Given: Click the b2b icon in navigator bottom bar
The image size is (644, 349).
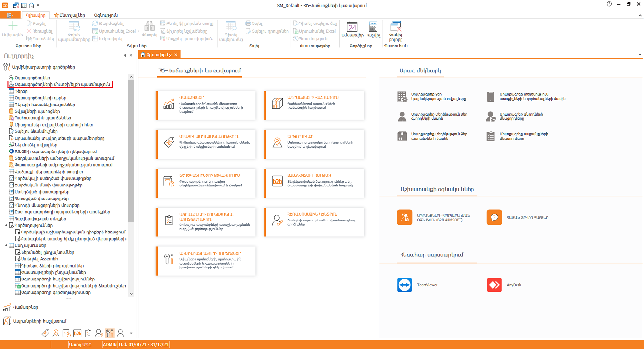Looking at the screenshot, I should pos(78,333).
